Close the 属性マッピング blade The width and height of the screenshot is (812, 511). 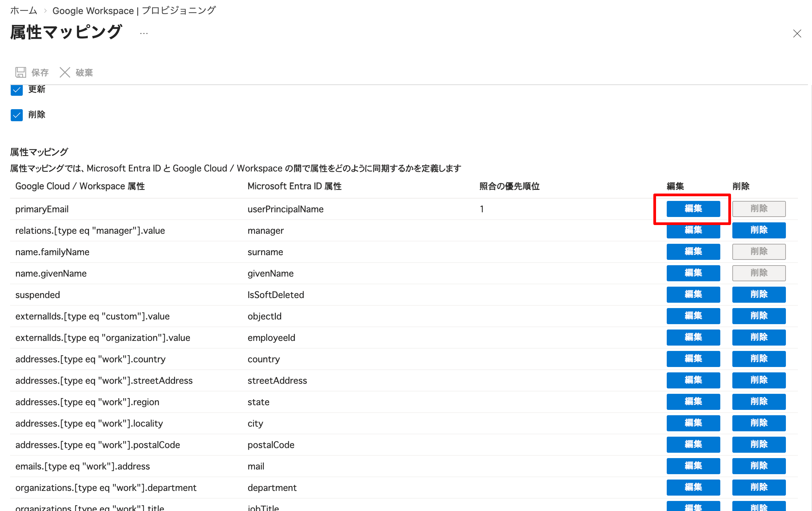[797, 33]
